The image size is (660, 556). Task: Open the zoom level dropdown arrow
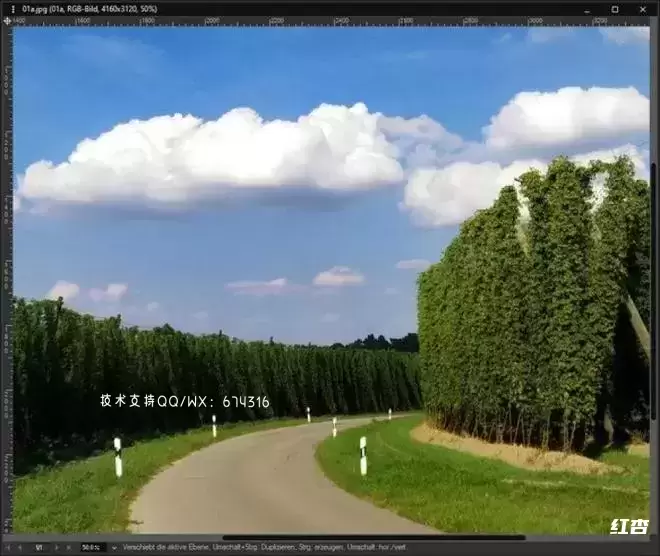114,548
